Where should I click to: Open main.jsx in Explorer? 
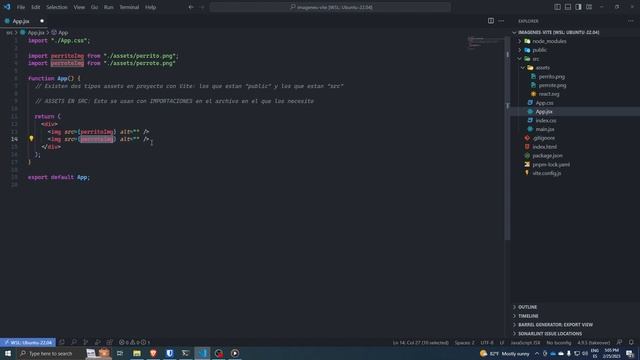pos(545,129)
